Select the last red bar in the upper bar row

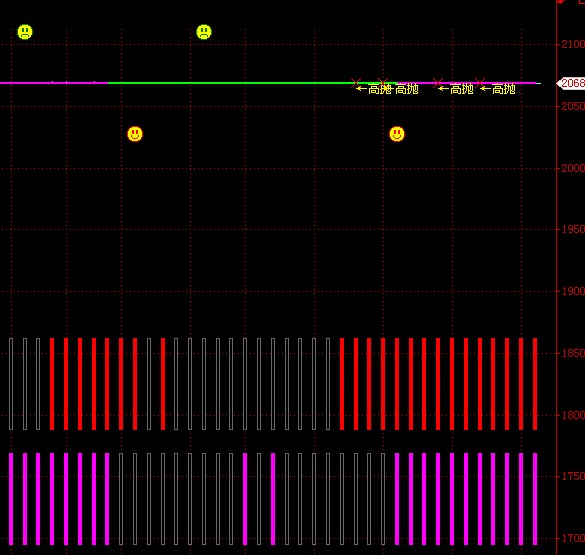coord(535,384)
